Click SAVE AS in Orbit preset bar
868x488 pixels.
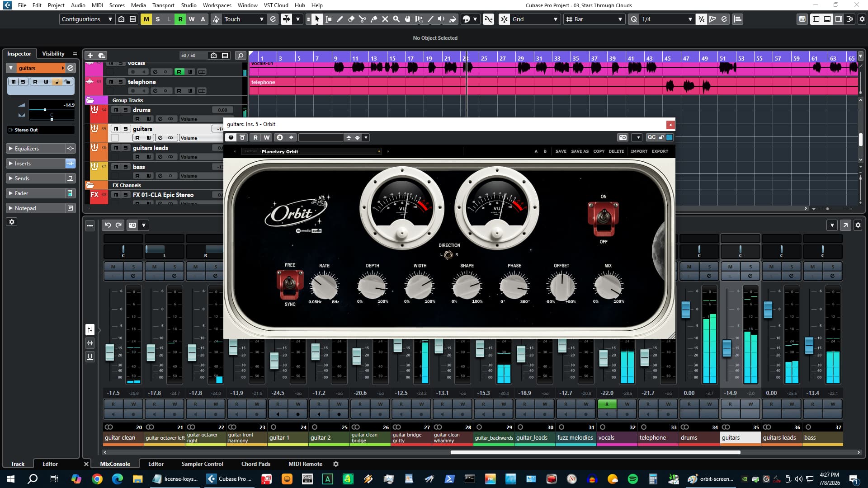click(x=580, y=151)
